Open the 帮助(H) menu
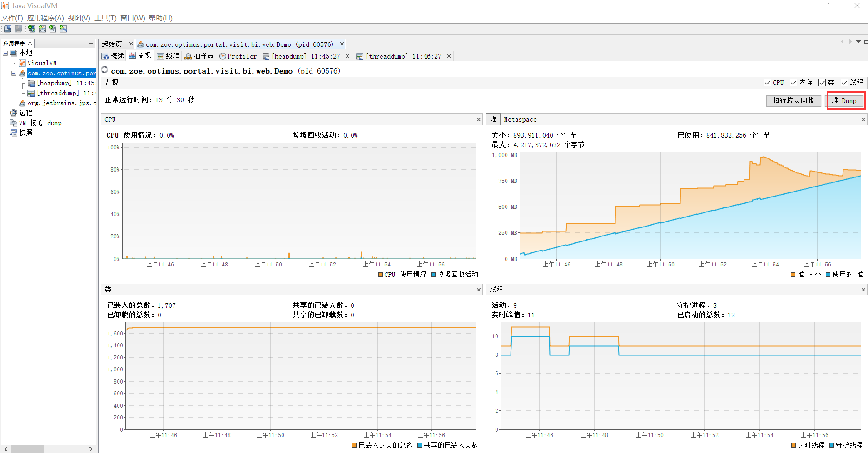The height and width of the screenshot is (453, 868). coord(160,18)
